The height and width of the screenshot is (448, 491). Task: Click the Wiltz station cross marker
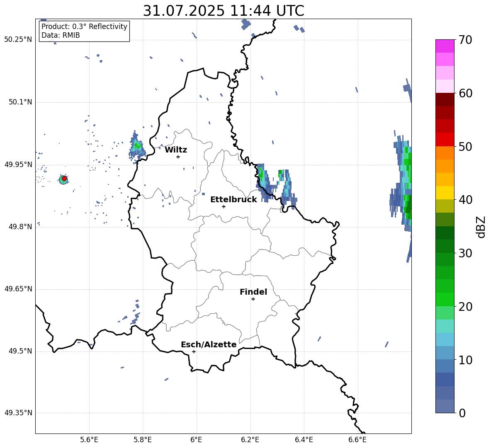178,157
